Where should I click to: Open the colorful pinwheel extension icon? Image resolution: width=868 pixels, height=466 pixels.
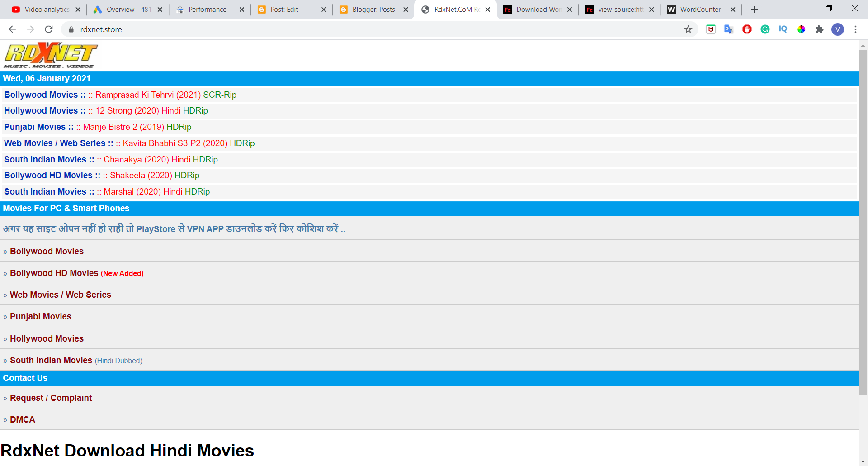click(801, 29)
